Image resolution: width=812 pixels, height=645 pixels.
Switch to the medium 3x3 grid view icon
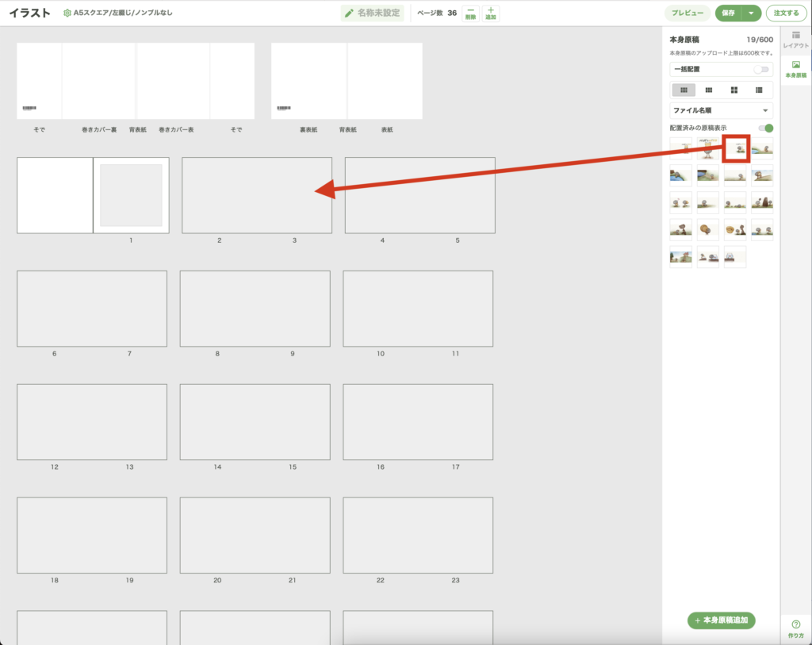(709, 90)
